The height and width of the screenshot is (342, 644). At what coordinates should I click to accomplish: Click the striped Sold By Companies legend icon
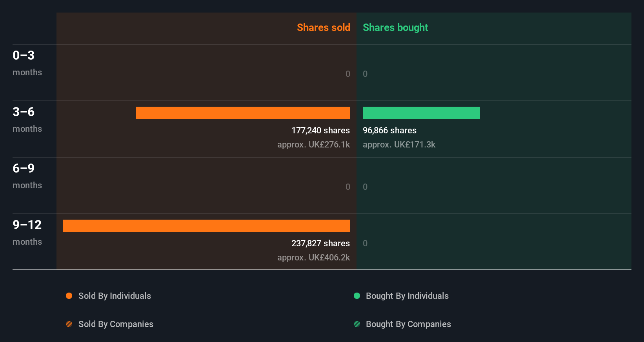pos(69,324)
